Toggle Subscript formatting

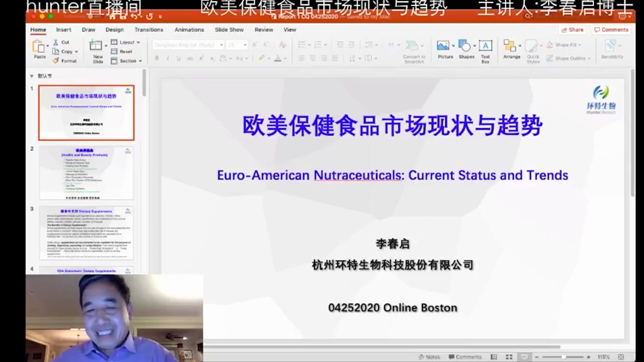click(x=212, y=58)
